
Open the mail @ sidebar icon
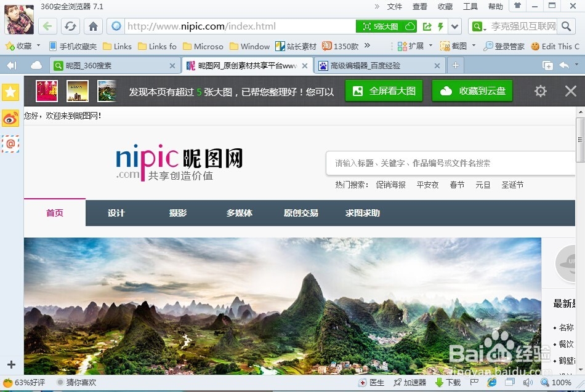click(x=10, y=143)
